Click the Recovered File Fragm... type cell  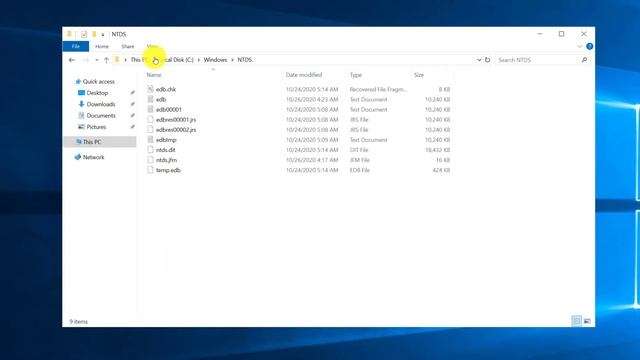click(378, 89)
